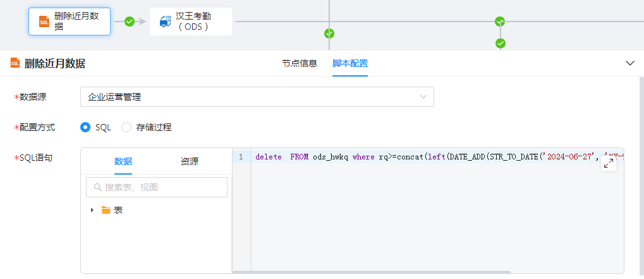Collapse the configuration panel with chevron

(x=629, y=63)
